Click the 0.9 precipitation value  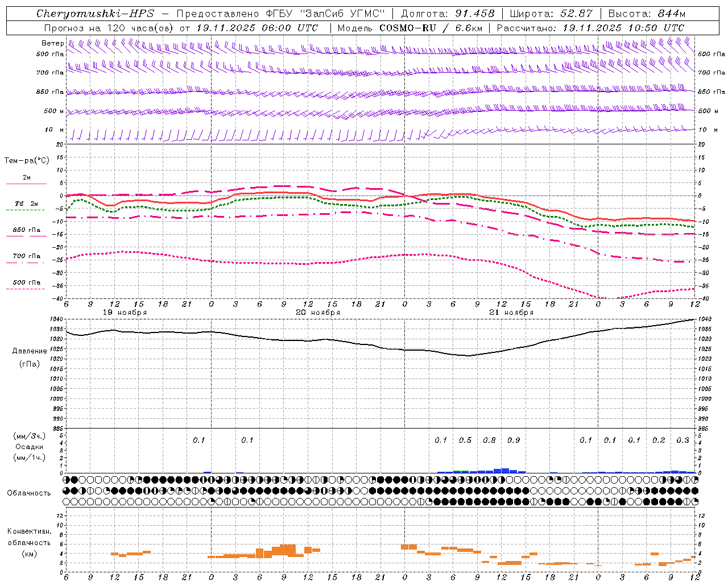tap(514, 440)
